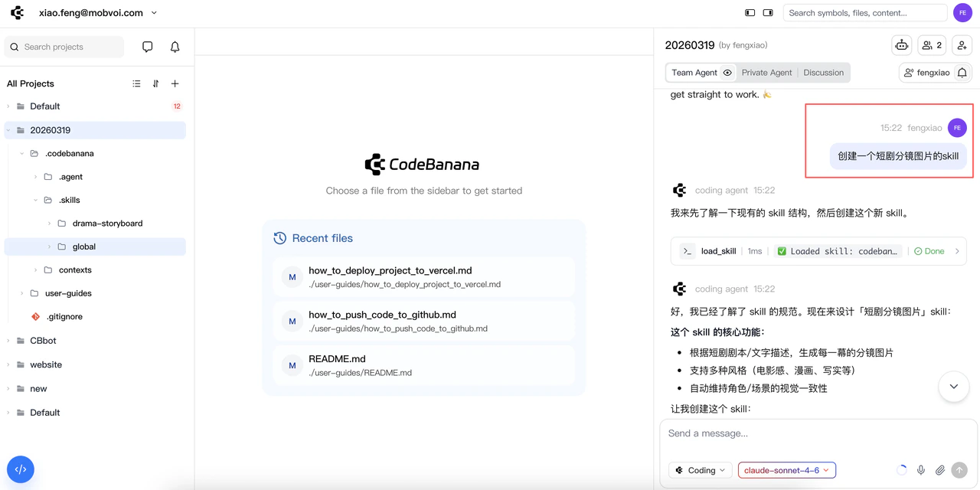Click the Search projects field
Viewport: 980px width, 490px height.
64,47
